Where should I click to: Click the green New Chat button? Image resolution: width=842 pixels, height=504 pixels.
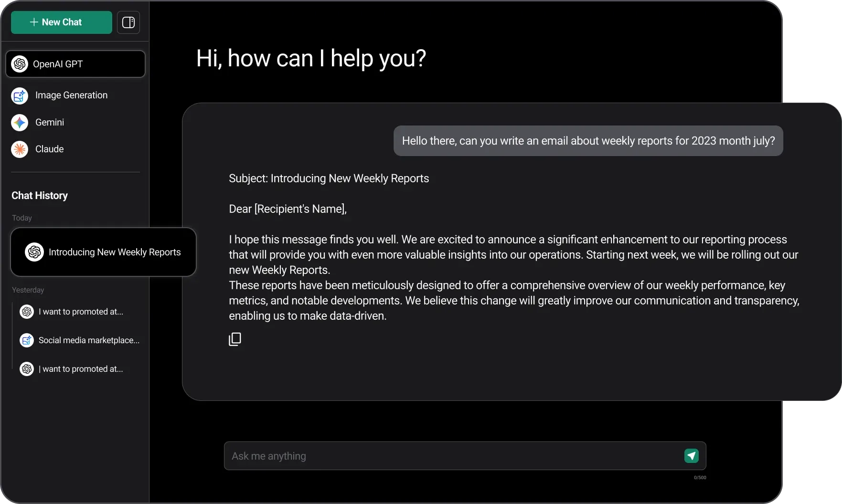tap(61, 22)
